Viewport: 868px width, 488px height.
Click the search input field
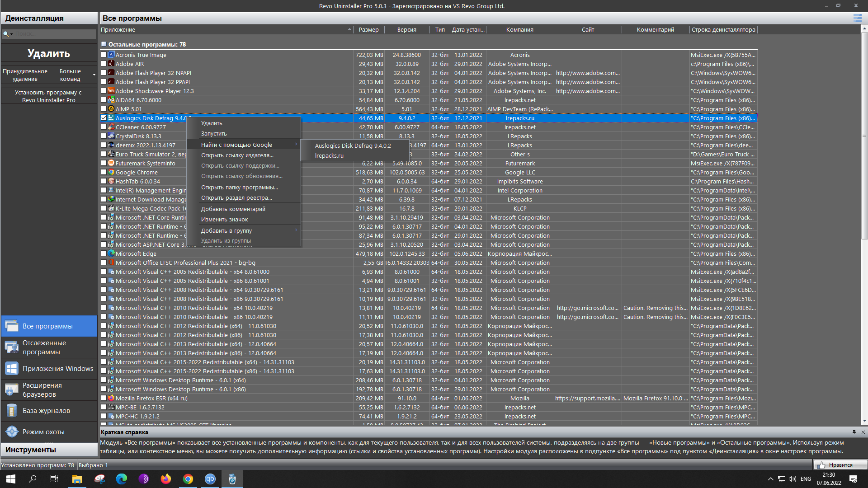coord(54,34)
